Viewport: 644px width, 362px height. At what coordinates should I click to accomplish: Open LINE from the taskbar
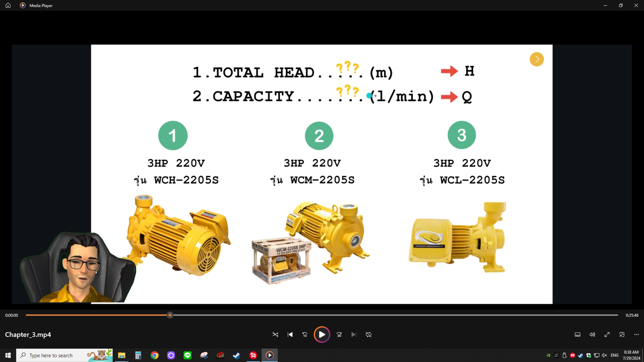[x=187, y=355]
